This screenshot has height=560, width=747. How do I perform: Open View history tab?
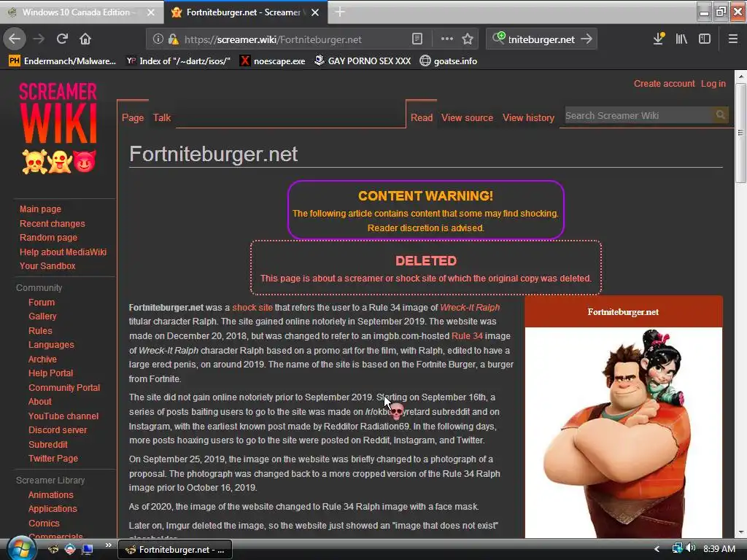click(x=528, y=117)
